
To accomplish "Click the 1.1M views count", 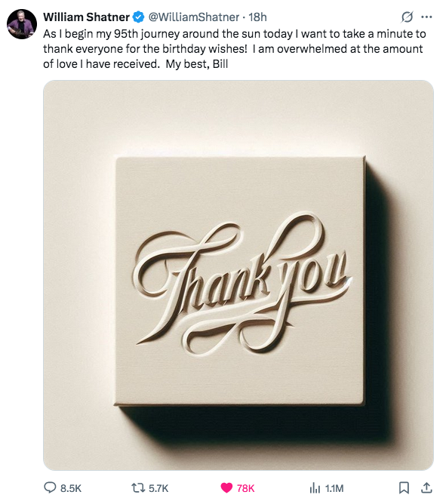I will click(334, 488).
